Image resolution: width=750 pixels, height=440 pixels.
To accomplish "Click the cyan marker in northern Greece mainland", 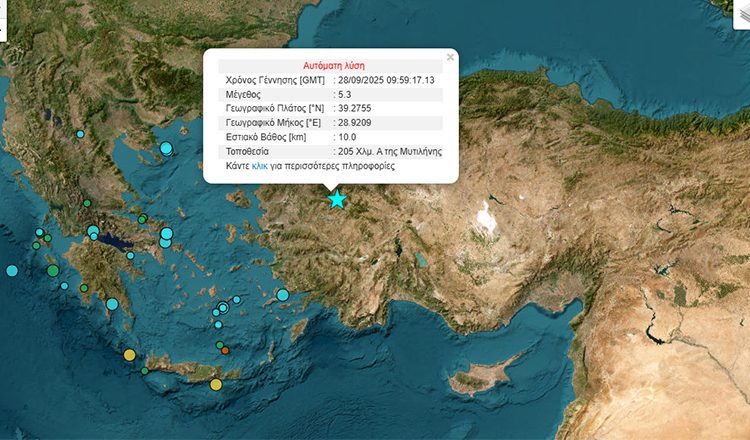I will click(80, 134).
